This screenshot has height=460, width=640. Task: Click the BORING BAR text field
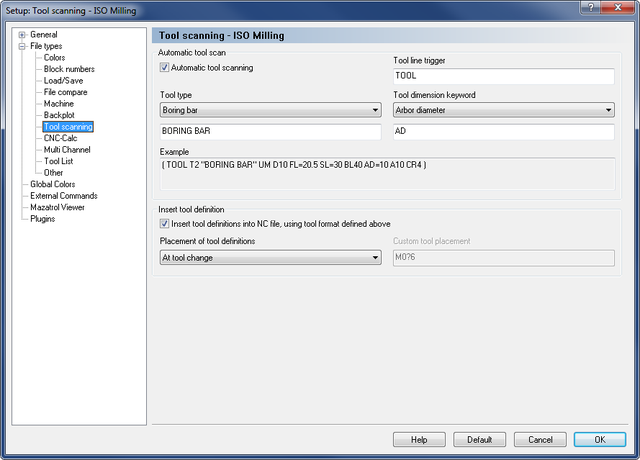pos(271,131)
